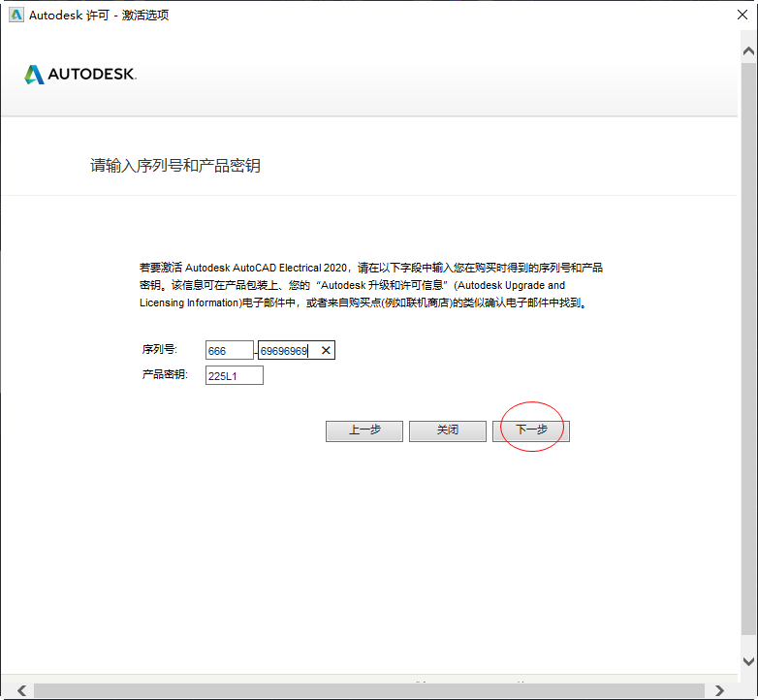
Task: Click the horizontal scrollbar left arrow
Action: [21, 690]
